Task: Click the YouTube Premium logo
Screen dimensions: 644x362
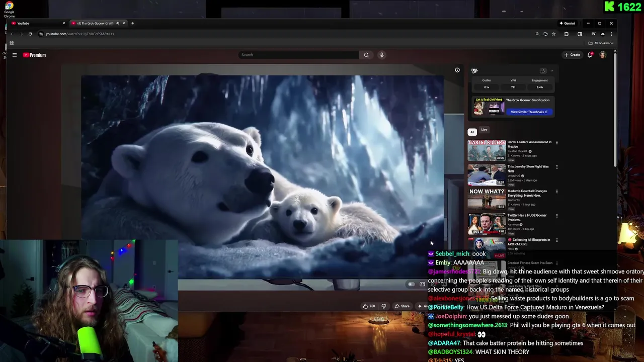Action: click(x=34, y=55)
